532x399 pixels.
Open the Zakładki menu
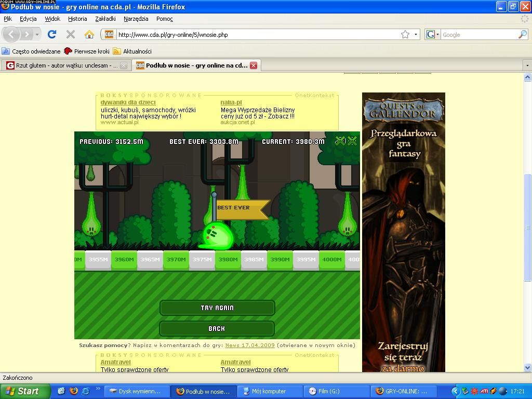pos(105,19)
